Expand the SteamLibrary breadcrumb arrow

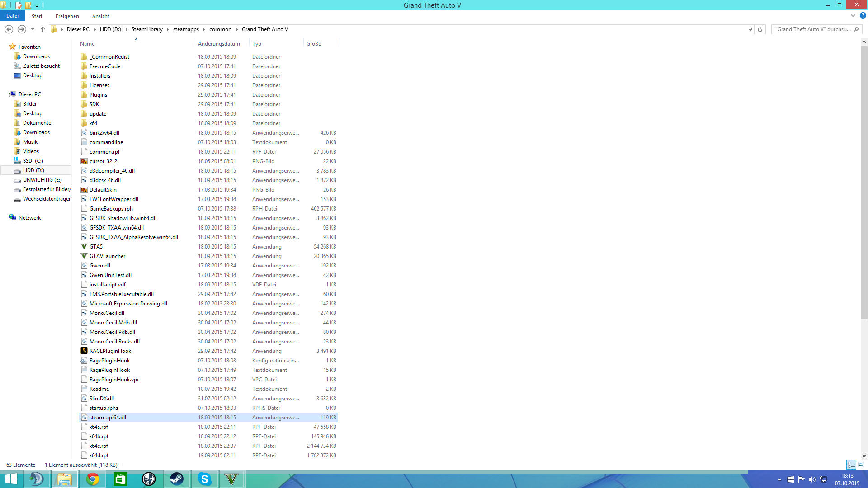click(x=168, y=29)
